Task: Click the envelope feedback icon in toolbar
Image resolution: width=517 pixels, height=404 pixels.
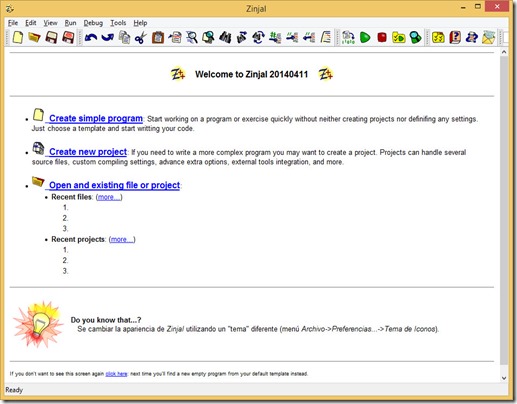Action: 488,37
